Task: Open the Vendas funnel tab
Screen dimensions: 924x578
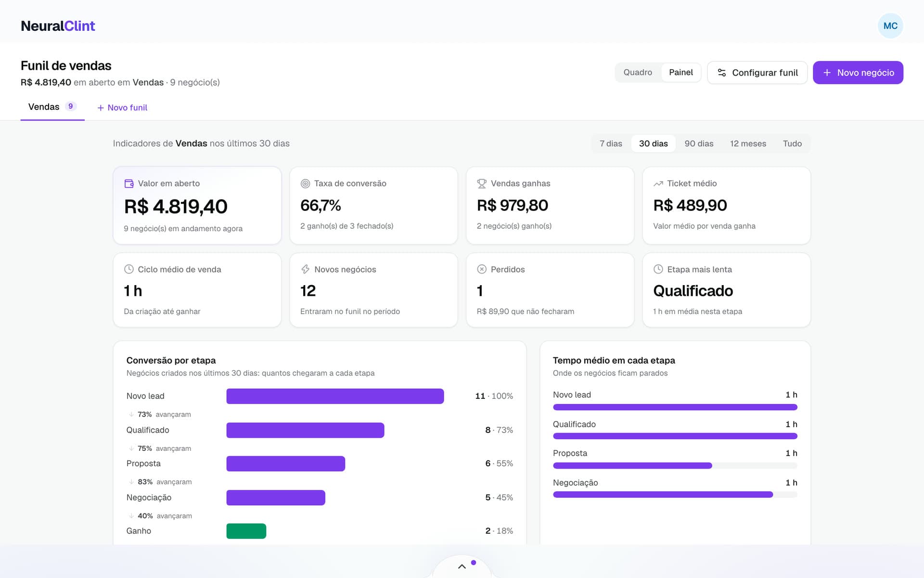Action: coord(52,107)
